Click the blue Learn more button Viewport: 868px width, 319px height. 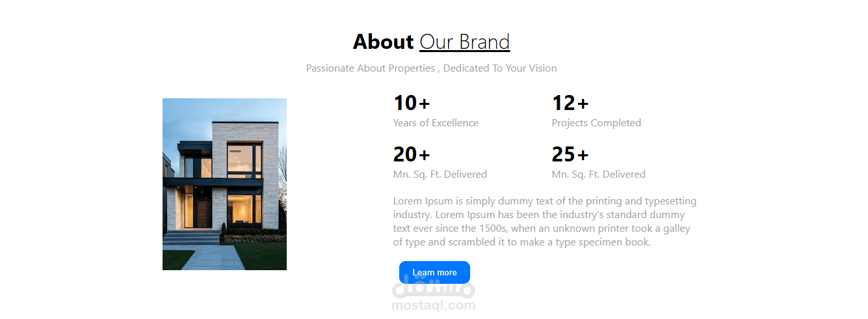pyautogui.click(x=434, y=272)
